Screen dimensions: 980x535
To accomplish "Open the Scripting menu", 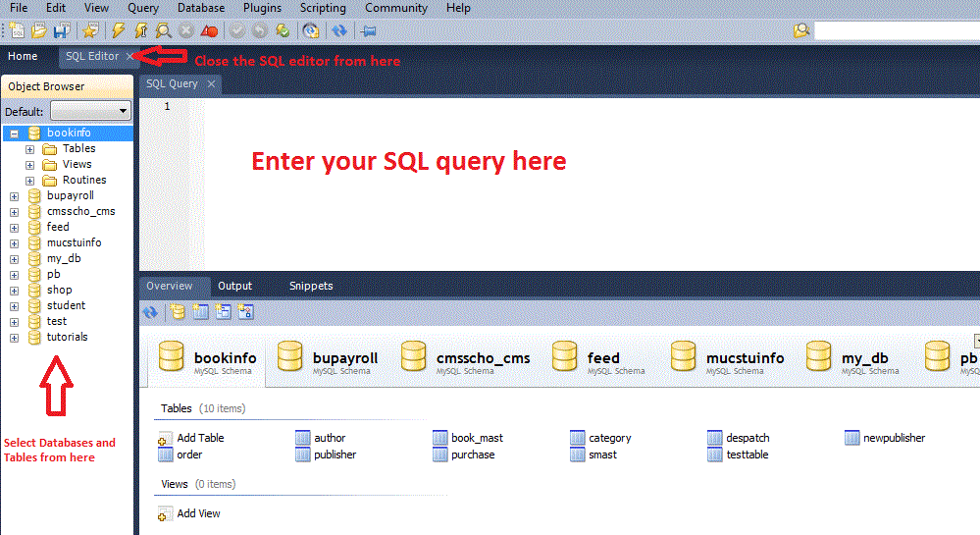I will click(323, 8).
